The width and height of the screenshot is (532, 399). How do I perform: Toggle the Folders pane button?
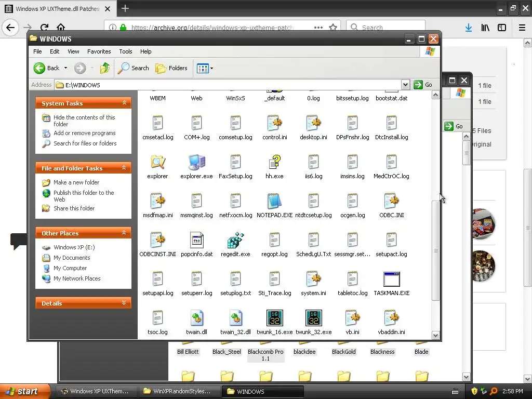171,68
